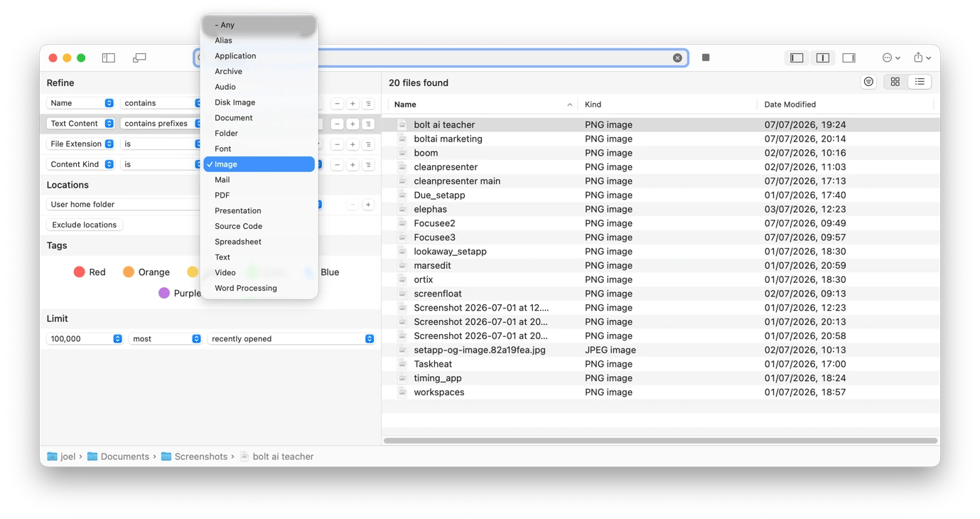Select PDF in the kind menu
The height and width of the screenshot is (519, 980).
259,195
